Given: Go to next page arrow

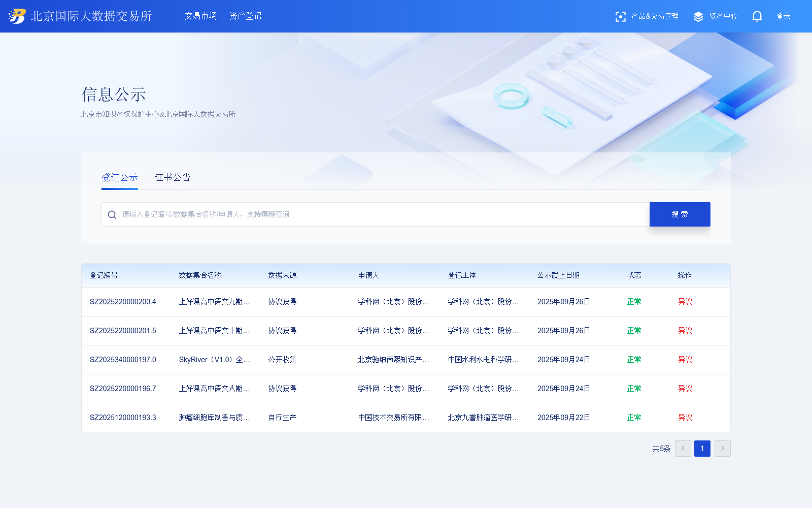Looking at the screenshot, I should pyautogui.click(x=723, y=449).
